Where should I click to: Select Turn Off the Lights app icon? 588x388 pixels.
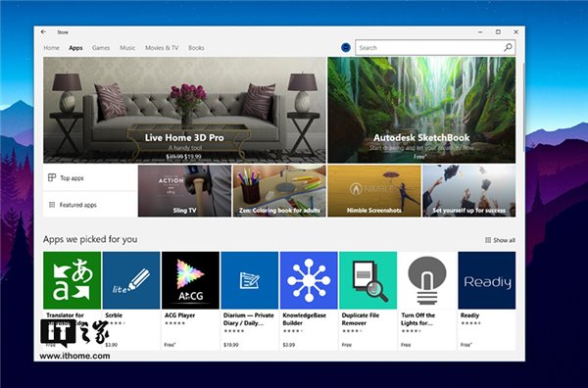pos(427,280)
